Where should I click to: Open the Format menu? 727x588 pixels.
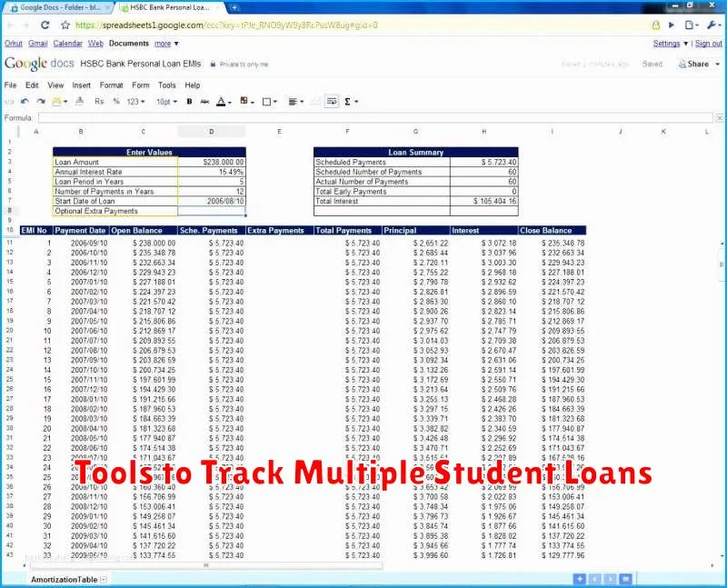click(111, 85)
